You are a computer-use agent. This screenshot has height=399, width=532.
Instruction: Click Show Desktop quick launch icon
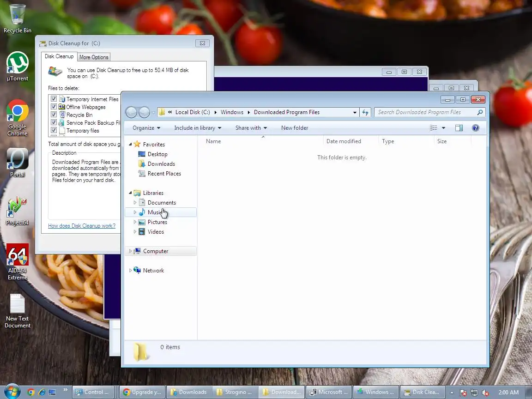tap(52, 392)
